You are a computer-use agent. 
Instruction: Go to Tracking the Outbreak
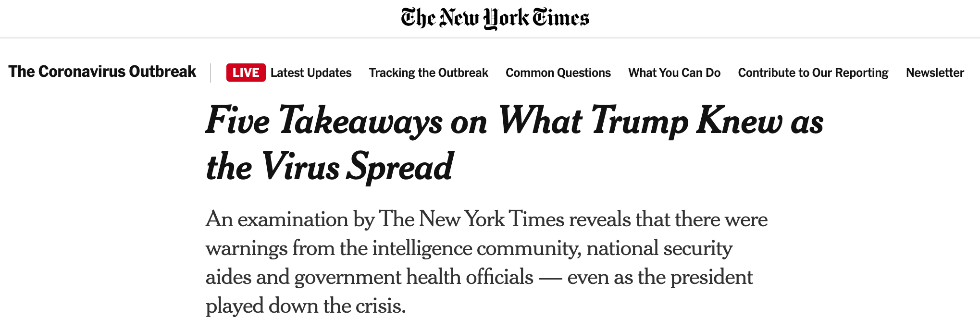(x=428, y=73)
